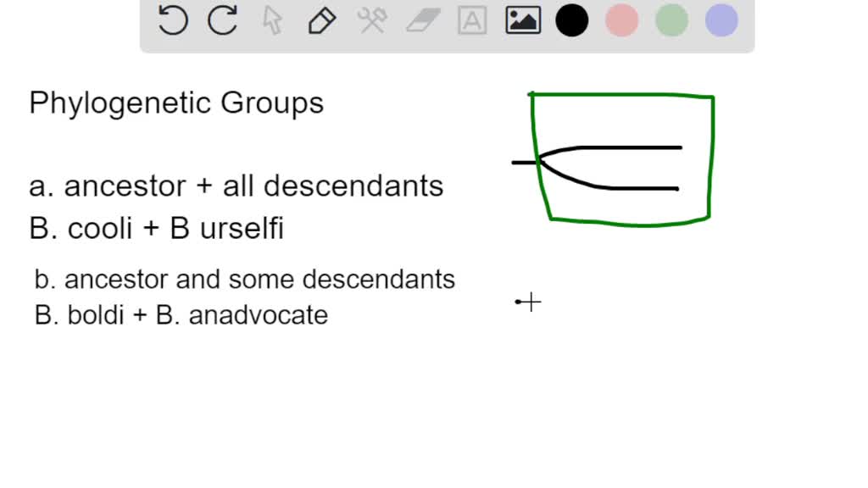Switch to the eraser tool

422,20
